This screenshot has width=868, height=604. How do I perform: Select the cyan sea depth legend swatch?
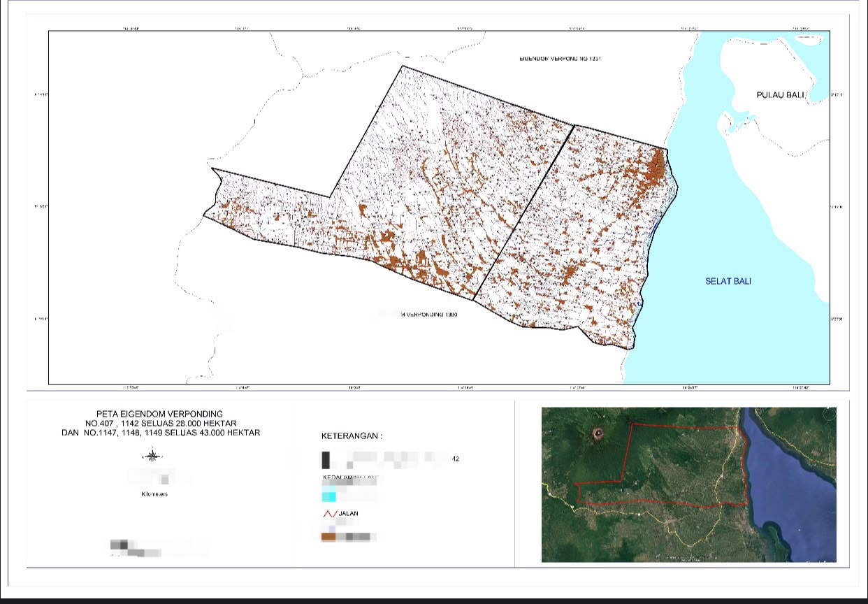(x=328, y=497)
